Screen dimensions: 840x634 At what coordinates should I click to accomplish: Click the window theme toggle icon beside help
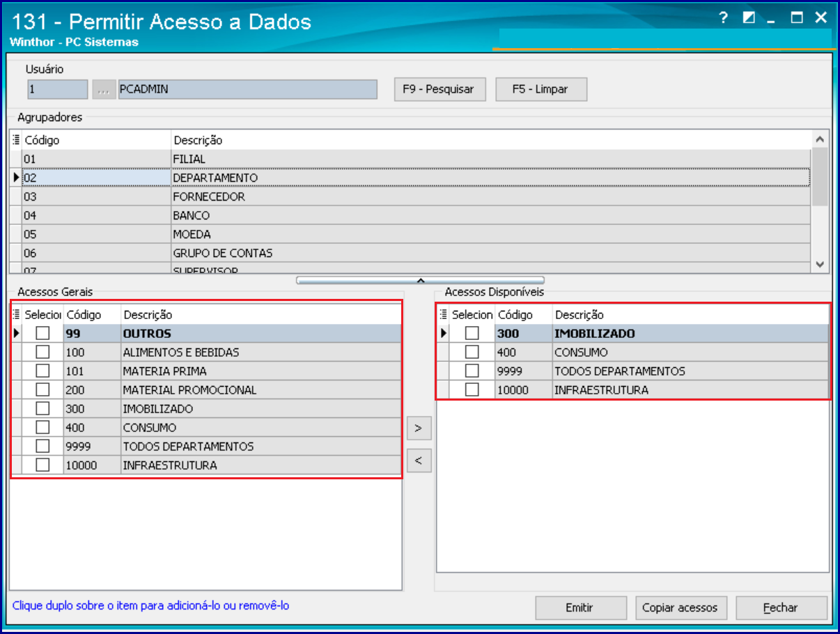[749, 18]
